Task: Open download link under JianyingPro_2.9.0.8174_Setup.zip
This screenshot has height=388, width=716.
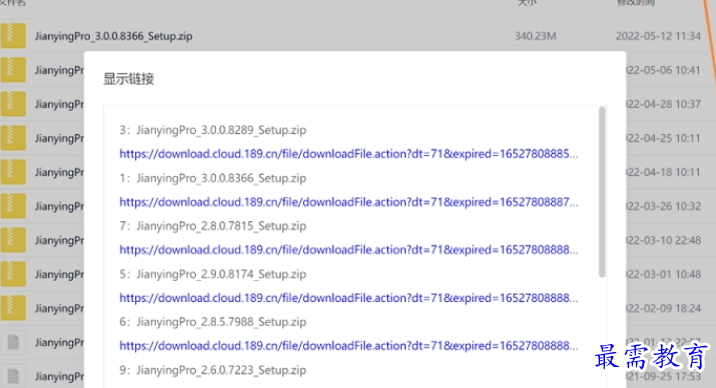Action: (x=349, y=298)
